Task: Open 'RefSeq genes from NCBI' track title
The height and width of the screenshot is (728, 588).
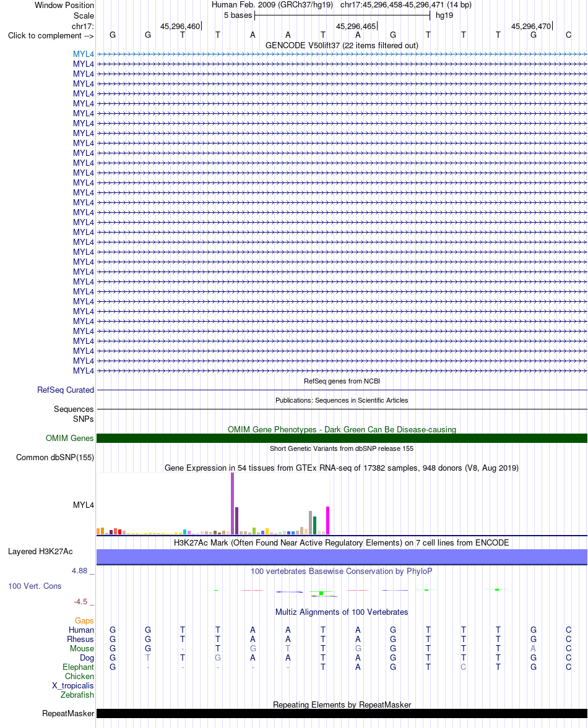Action: pyautogui.click(x=342, y=381)
